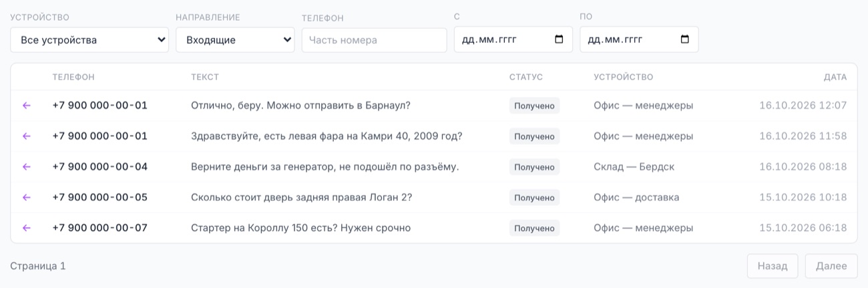Click message about дверь задняя правая Логан 2

(302, 198)
